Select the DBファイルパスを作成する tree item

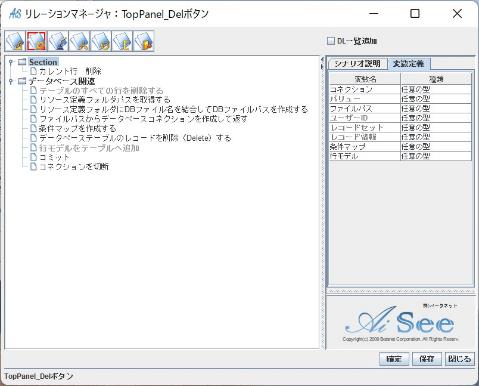pyautogui.click(x=173, y=109)
